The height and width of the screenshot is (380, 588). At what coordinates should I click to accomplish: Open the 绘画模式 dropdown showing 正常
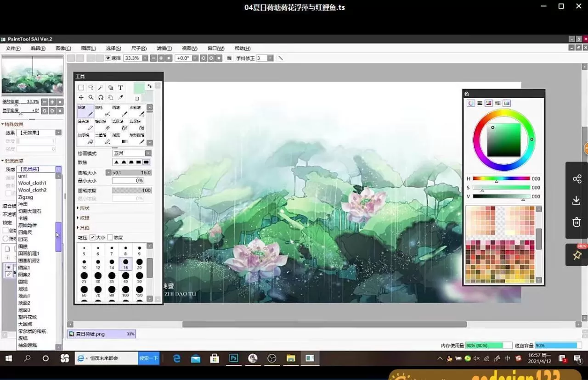[132, 153]
